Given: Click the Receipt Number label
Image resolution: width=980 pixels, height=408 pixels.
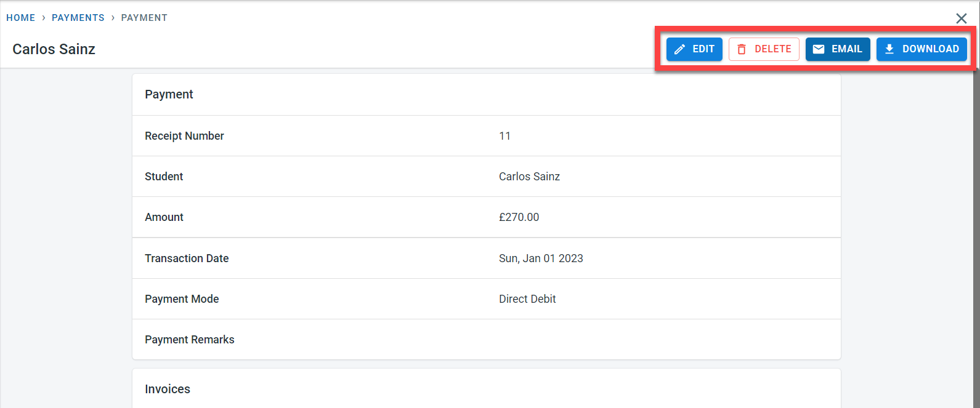Looking at the screenshot, I should (184, 136).
